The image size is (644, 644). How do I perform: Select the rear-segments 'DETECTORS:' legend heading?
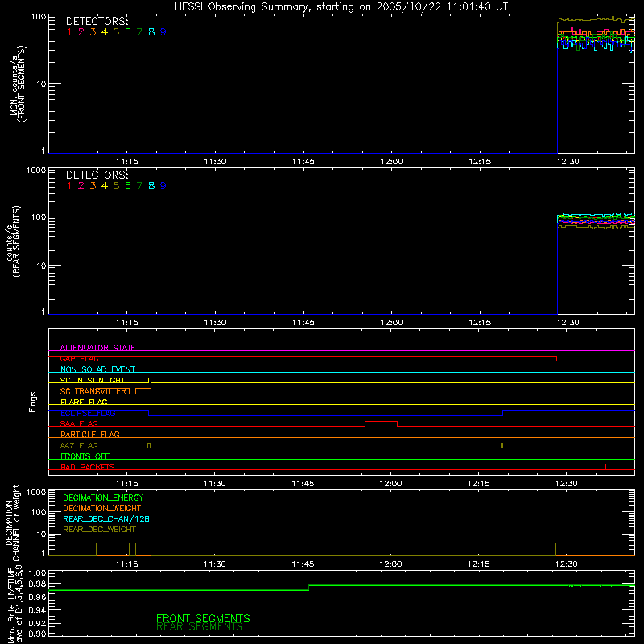tap(97, 175)
